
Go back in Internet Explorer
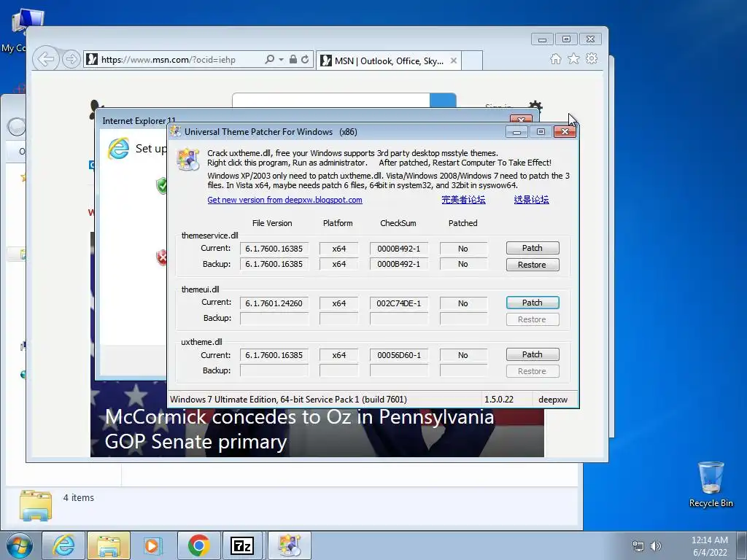click(x=46, y=60)
